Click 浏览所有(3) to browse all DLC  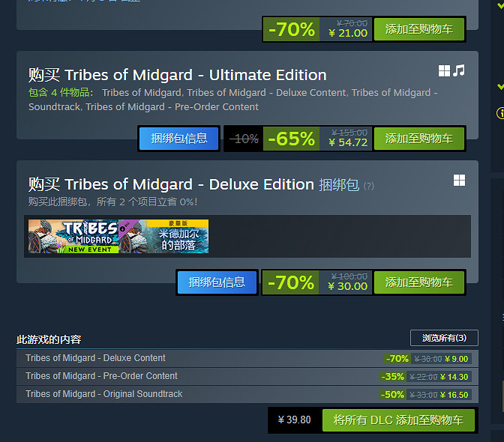coord(444,338)
